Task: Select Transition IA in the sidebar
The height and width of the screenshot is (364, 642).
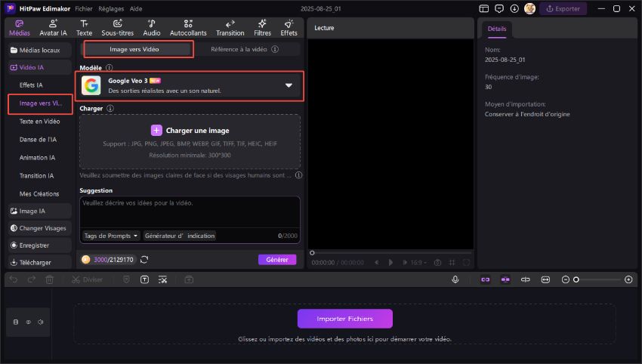Action: click(36, 175)
